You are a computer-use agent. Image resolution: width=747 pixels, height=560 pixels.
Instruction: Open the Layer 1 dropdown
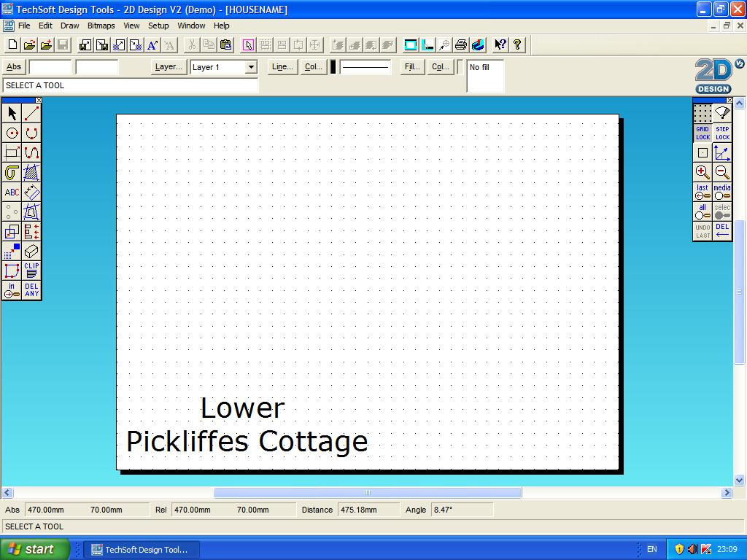(x=250, y=66)
